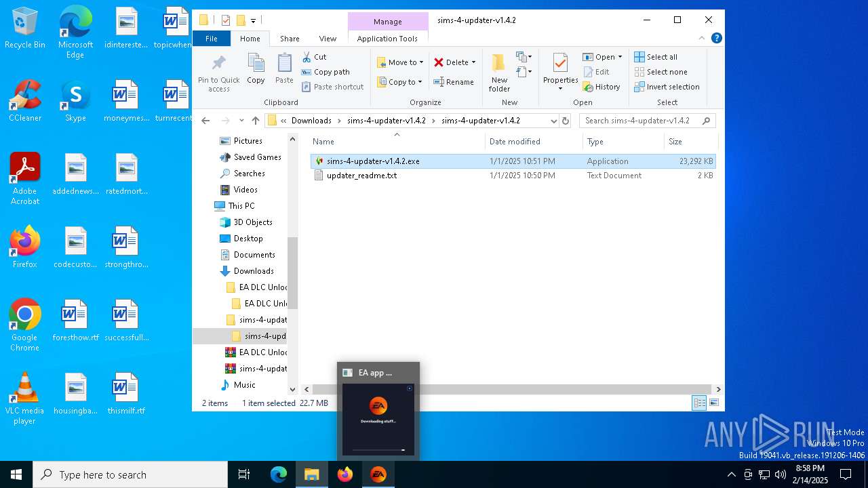Click the Copy ribbon icon

point(256,64)
